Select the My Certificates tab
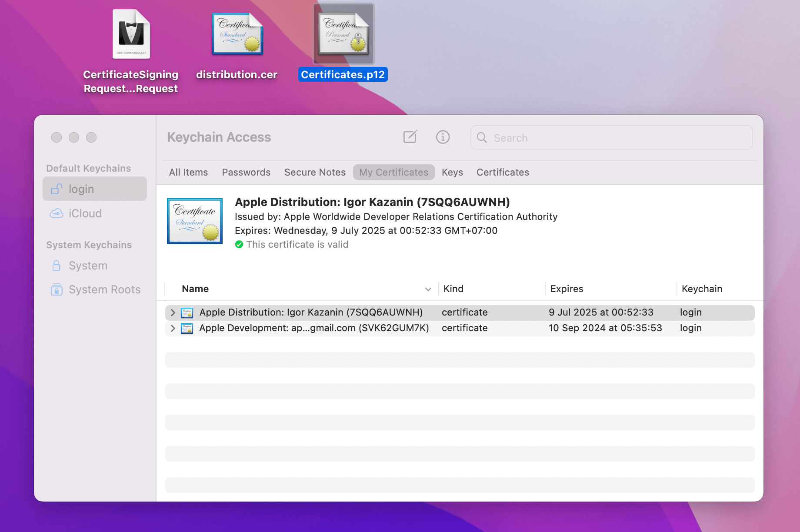The height and width of the screenshot is (532, 800). pos(393,172)
